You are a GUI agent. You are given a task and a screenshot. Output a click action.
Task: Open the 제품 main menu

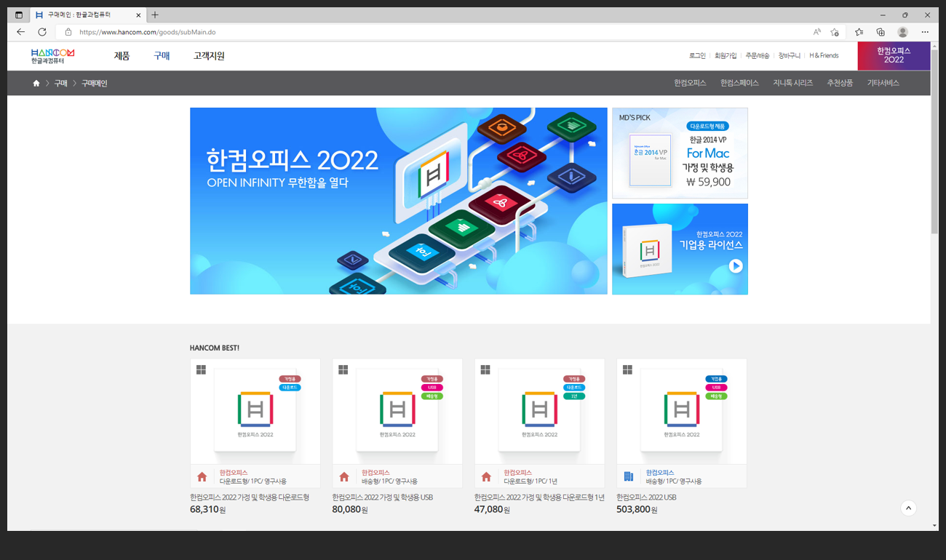(x=122, y=56)
